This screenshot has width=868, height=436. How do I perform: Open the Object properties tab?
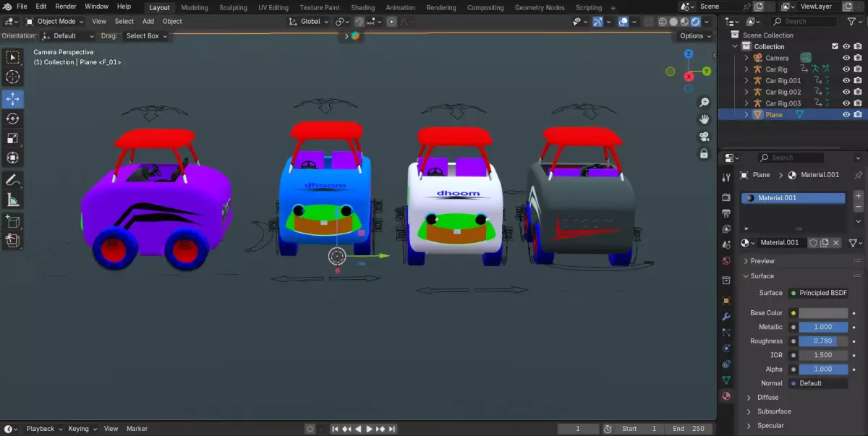pyautogui.click(x=726, y=300)
